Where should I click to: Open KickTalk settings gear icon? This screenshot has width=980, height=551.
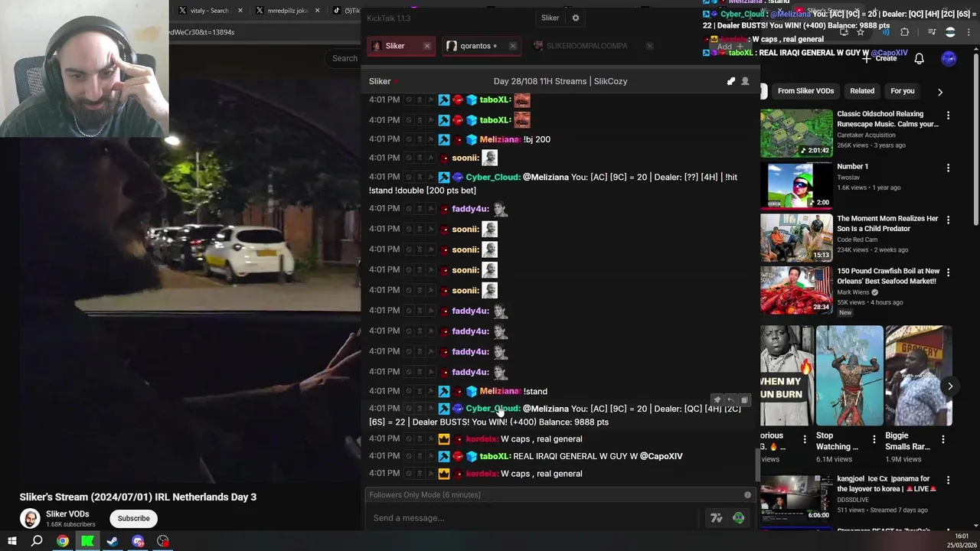coord(576,18)
